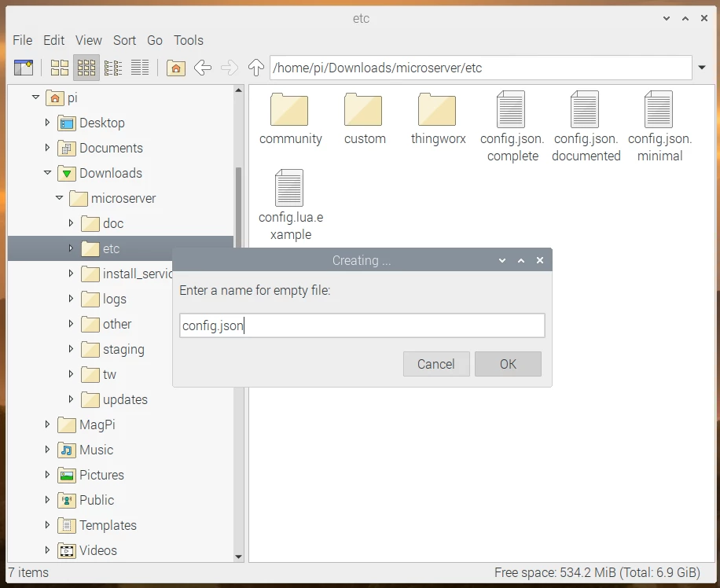Open a new tab with the new tab icon
The width and height of the screenshot is (720, 588).
pos(24,68)
